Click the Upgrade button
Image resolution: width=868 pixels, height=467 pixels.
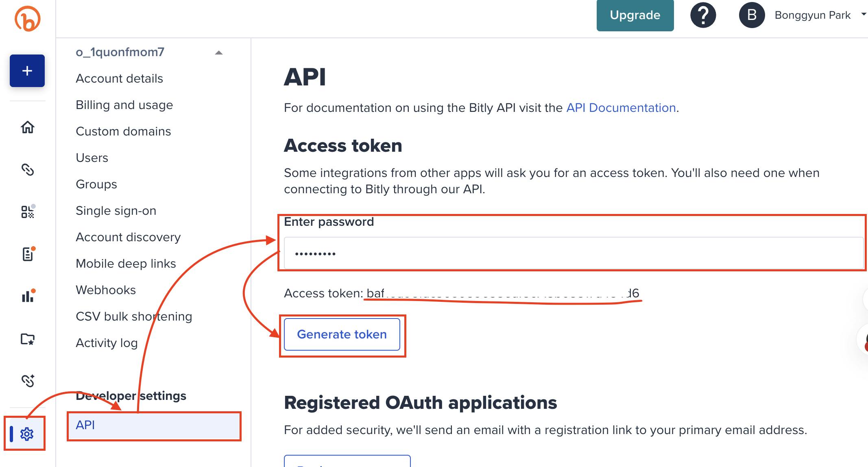(x=635, y=15)
